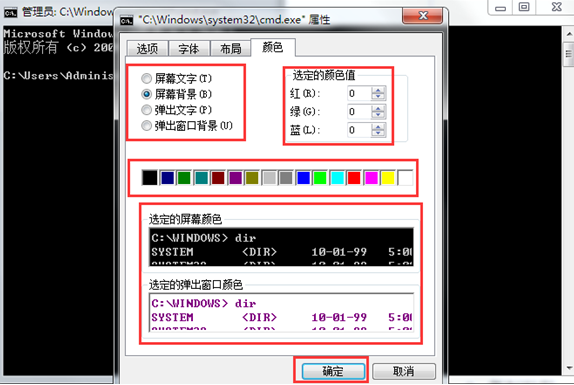Pick the dark red color swatch
The height and width of the screenshot is (385, 574).
click(x=218, y=178)
